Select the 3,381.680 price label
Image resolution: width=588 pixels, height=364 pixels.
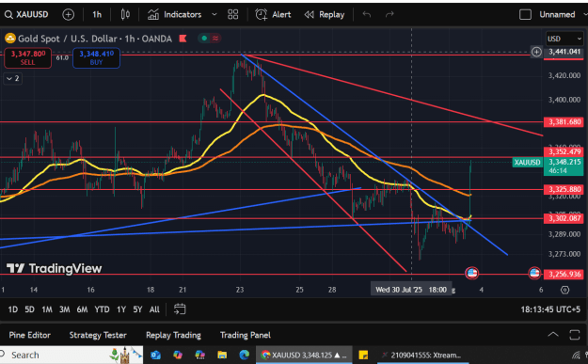tap(564, 122)
